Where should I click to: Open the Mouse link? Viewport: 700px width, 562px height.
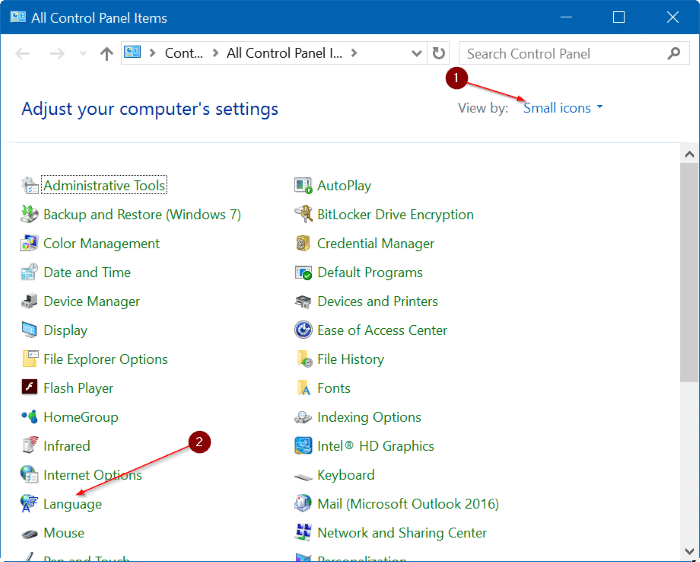point(64,533)
